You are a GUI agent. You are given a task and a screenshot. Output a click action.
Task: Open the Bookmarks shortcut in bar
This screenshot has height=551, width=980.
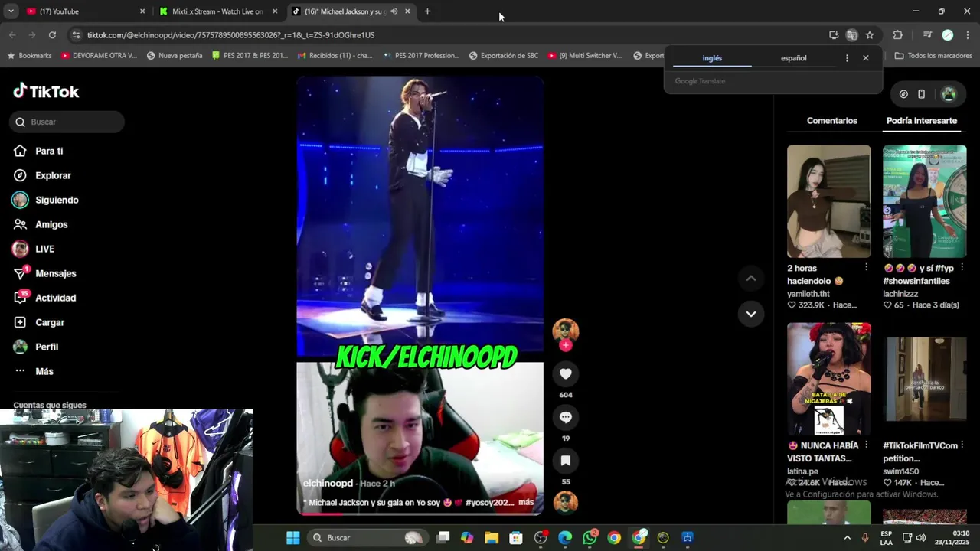29,56
